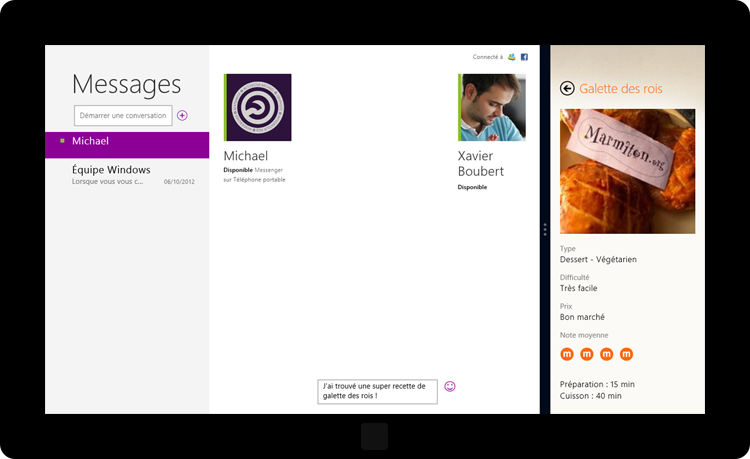Click the 'Note moyenne' label
This screenshot has width=750, height=459.
(584, 335)
